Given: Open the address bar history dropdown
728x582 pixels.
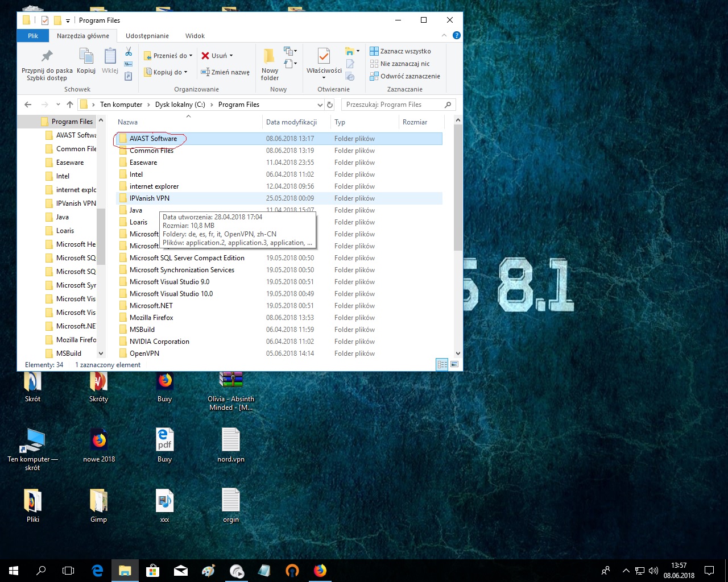Looking at the screenshot, I should click(320, 105).
